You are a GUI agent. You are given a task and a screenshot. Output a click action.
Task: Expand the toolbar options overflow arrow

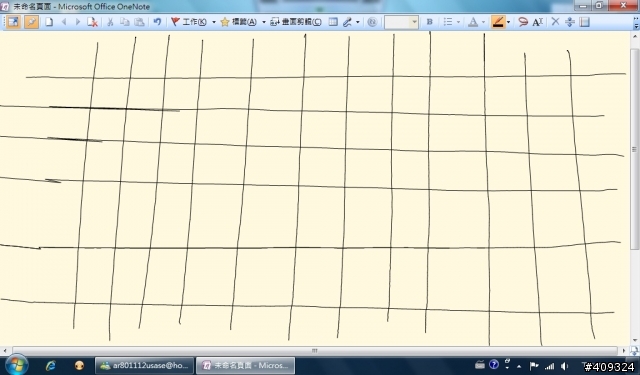[x=636, y=24]
